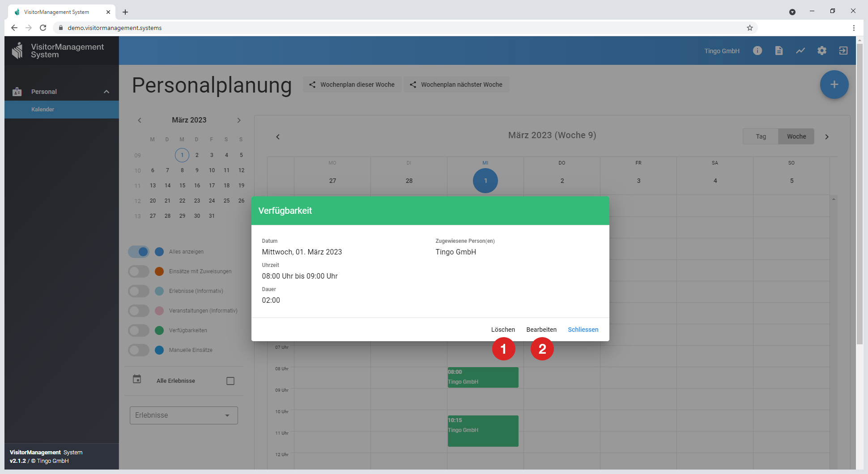Check the 'Alle Erlebnisse' checkbox

pos(230,381)
